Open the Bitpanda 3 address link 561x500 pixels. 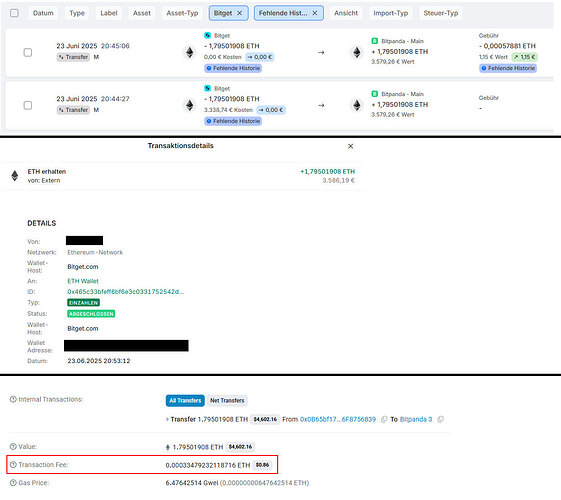[x=416, y=419]
